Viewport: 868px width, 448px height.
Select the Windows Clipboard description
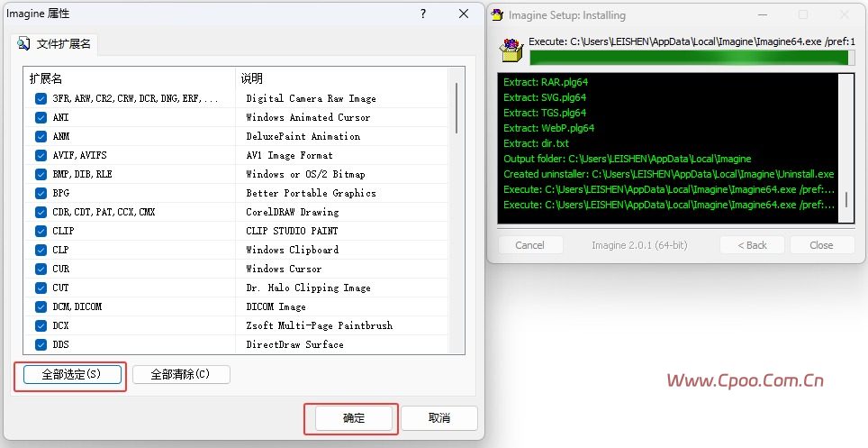tap(293, 250)
